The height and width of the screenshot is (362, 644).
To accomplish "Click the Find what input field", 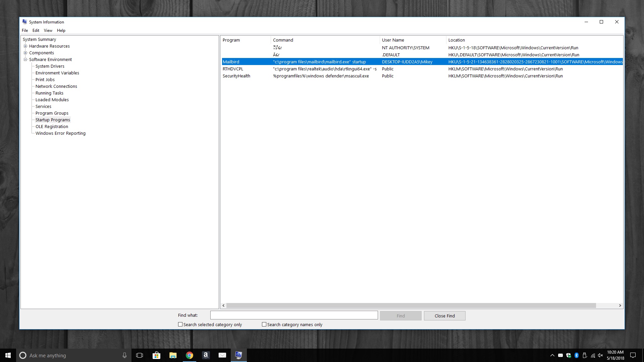I will (x=294, y=315).
